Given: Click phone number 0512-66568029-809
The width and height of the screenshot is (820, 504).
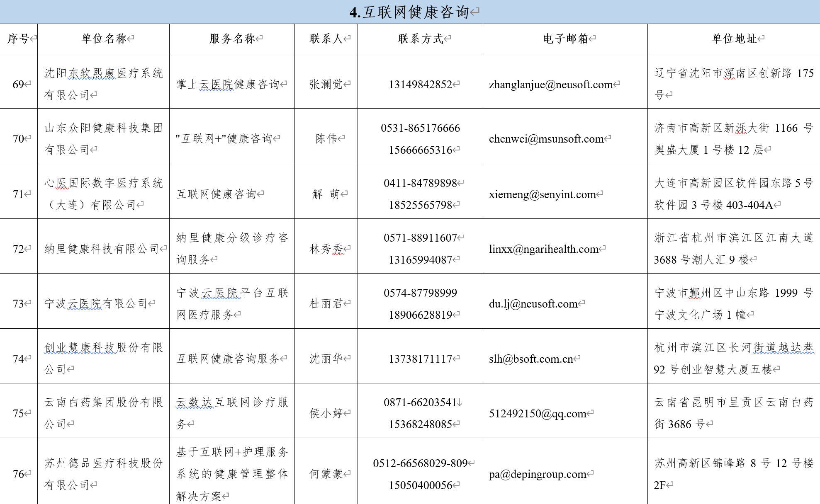Looking at the screenshot, I should pos(421,463).
